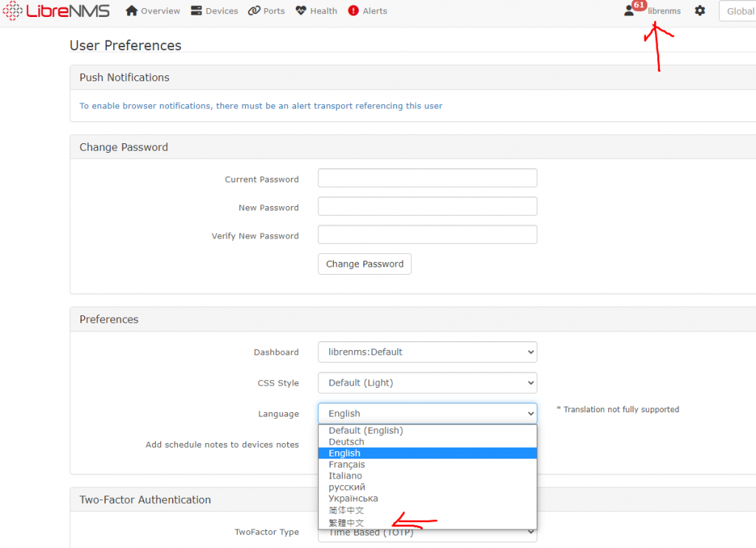The image size is (756, 548).
Task: Click the Dashboard field label
Action: [x=276, y=352]
